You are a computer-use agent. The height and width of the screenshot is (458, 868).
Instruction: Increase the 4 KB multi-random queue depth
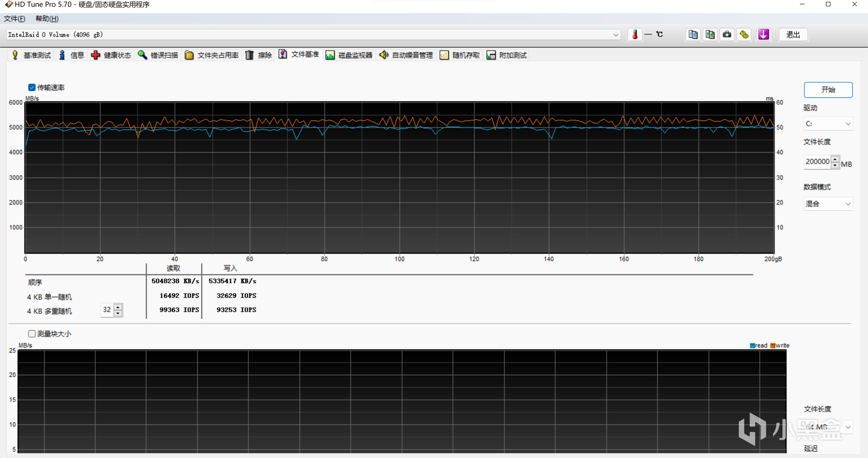pos(118,307)
